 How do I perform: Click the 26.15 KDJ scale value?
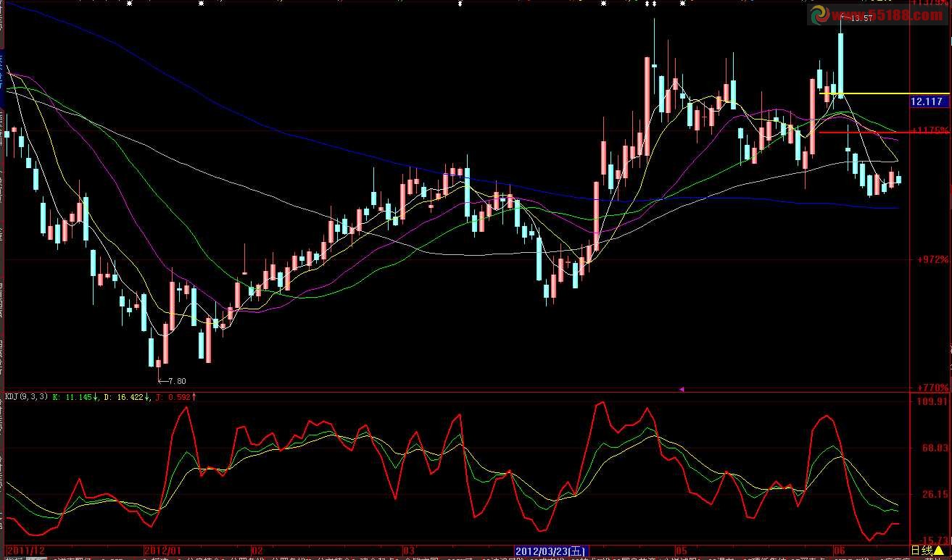click(x=935, y=495)
